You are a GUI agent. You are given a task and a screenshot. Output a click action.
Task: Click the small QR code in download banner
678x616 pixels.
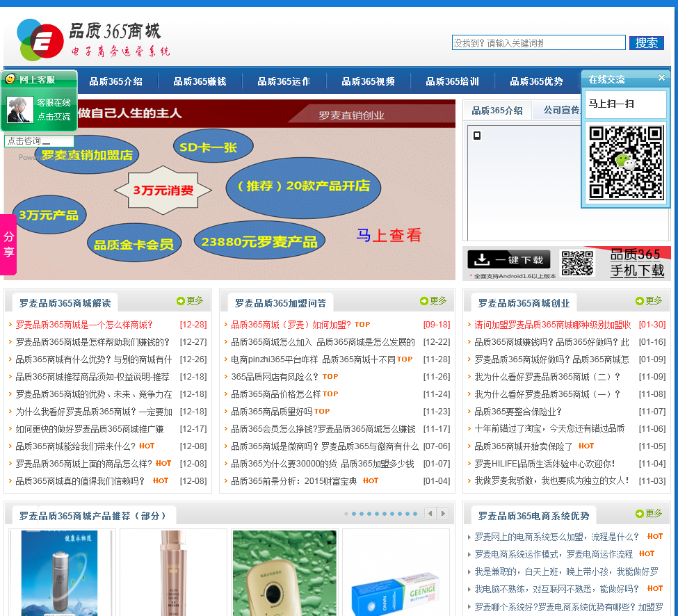pyautogui.click(x=576, y=263)
